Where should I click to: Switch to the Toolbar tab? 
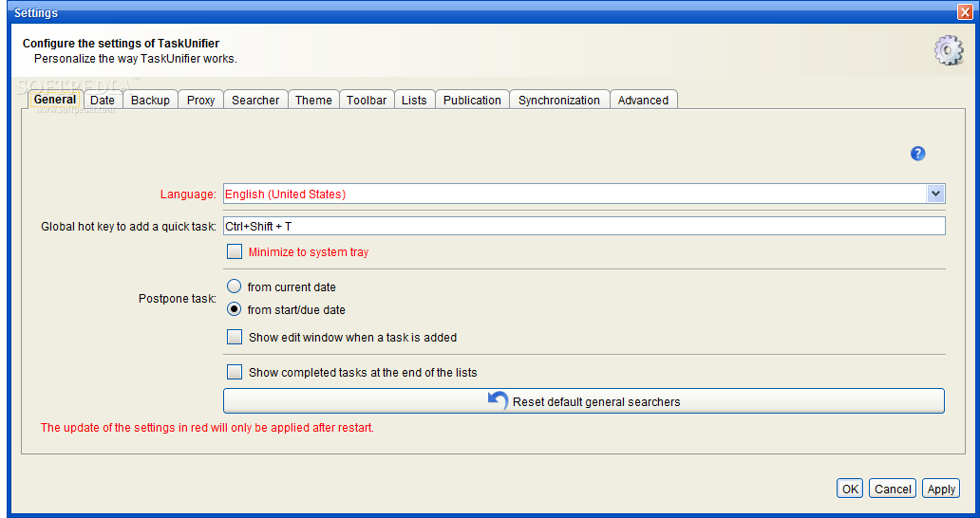click(x=367, y=100)
